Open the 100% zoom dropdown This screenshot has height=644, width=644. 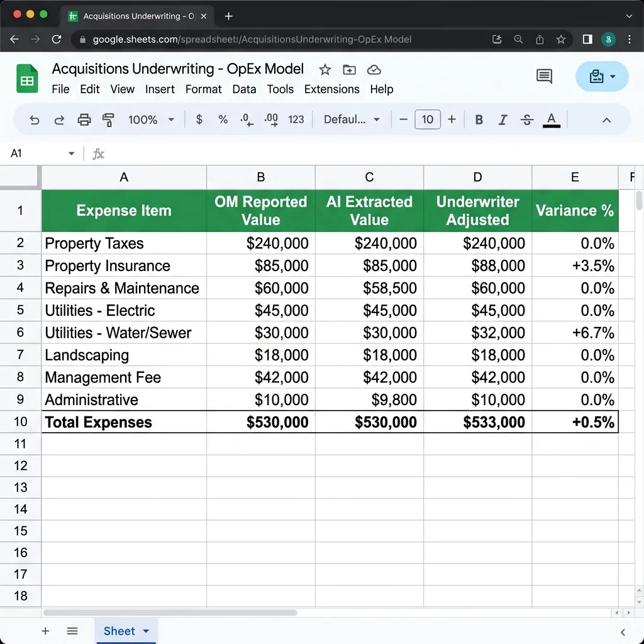151,119
